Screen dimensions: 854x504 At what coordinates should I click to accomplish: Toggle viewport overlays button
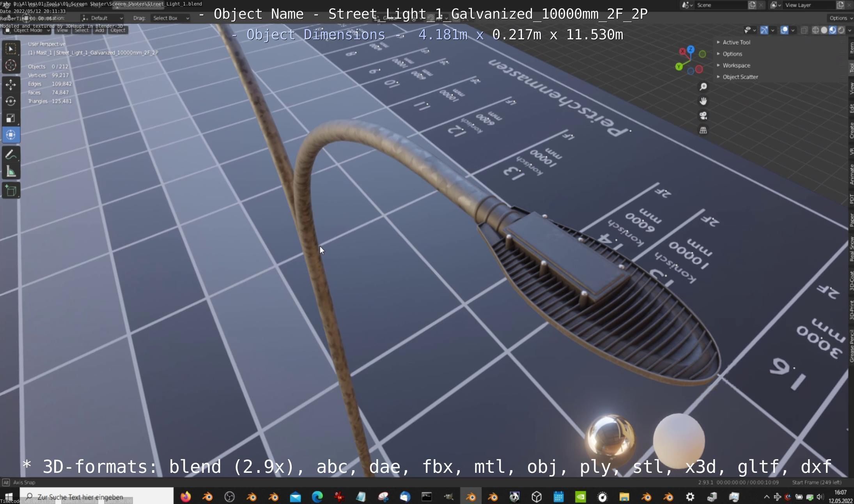[784, 30]
